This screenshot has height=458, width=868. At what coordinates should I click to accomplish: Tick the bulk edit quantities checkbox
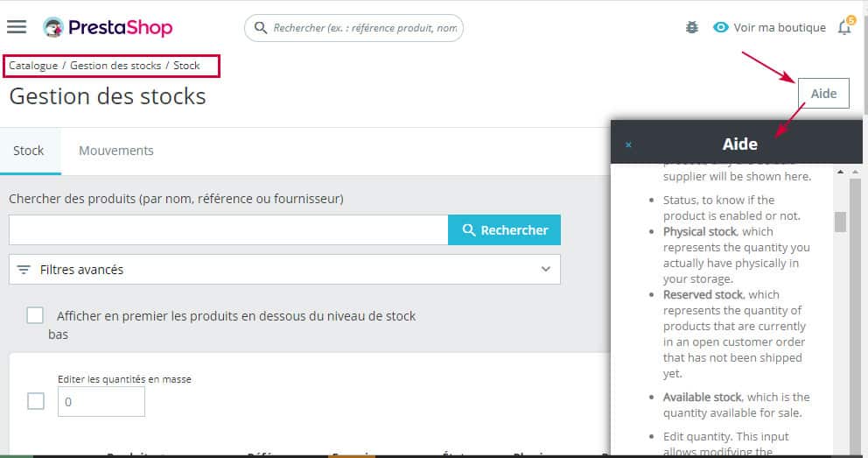[36, 401]
